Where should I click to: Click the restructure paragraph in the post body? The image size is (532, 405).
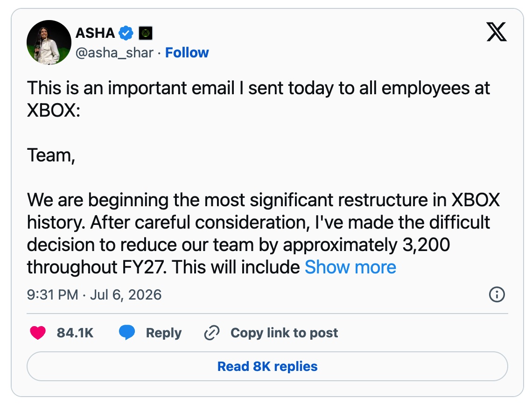263,233
